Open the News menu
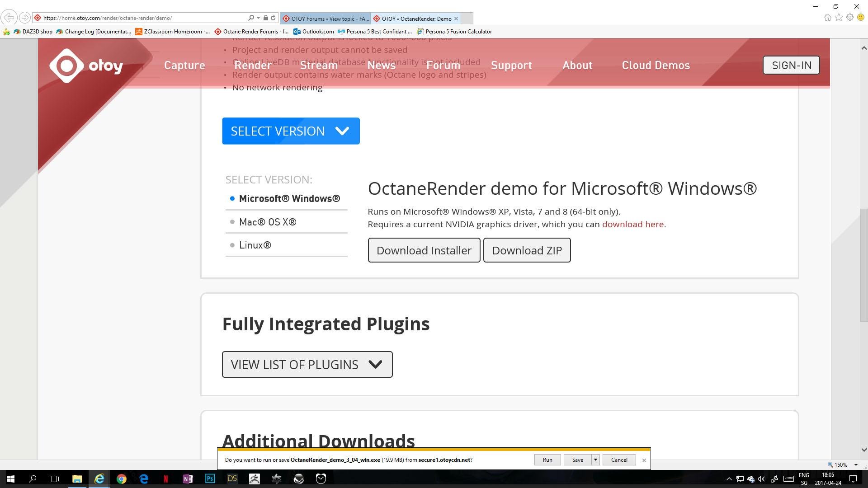Image resolution: width=868 pixels, height=488 pixels. pos(381,65)
